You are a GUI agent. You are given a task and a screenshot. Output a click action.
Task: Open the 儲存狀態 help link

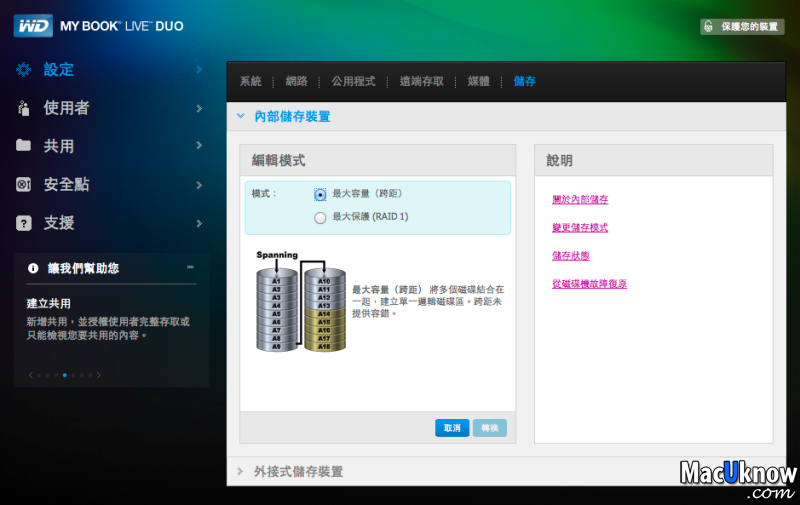[570, 256]
